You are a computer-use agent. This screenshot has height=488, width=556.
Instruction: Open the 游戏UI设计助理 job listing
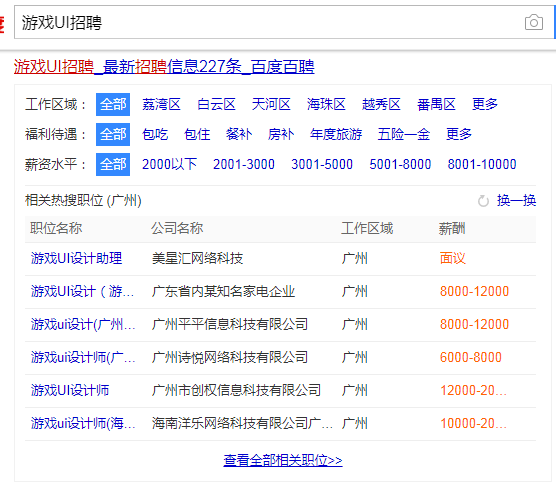tap(77, 258)
